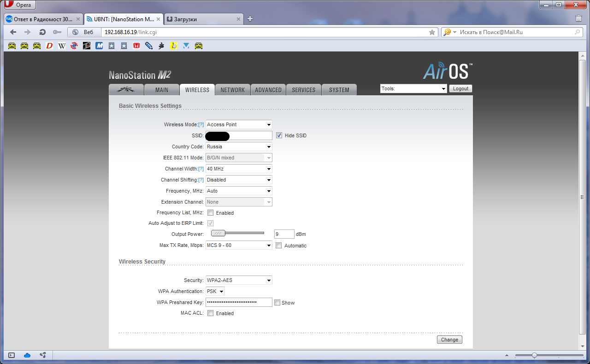590x364 pixels.
Task: Enable the MAC ACL checkbox
Action: pos(210,313)
